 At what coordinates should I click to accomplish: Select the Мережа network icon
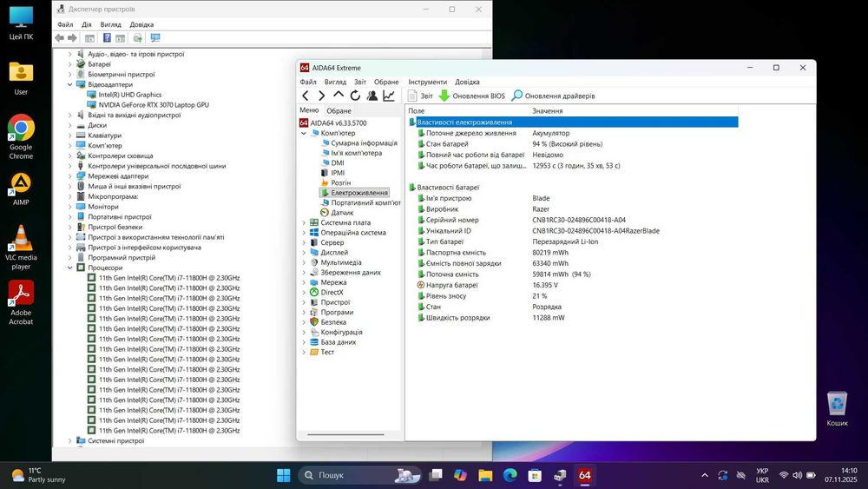tap(314, 282)
